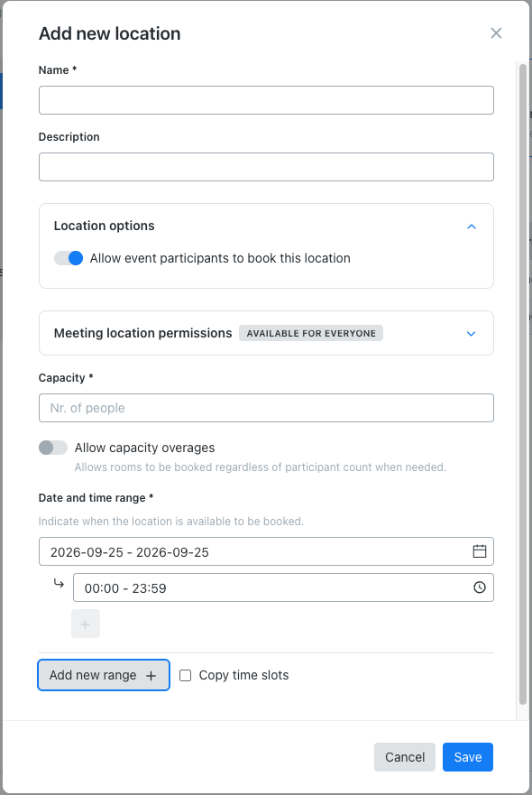The image size is (532, 795).
Task: Expand Meeting location permissions section
Action: pyautogui.click(x=472, y=334)
